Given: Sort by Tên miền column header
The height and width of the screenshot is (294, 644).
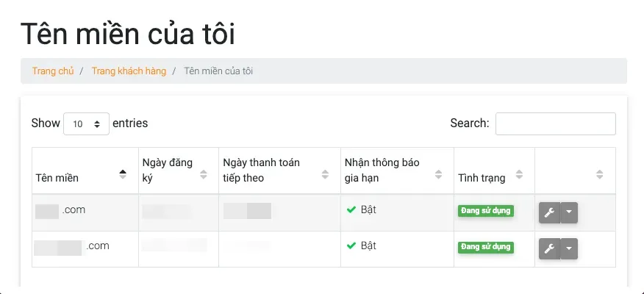Looking at the screenshot, I should (85, 171).
